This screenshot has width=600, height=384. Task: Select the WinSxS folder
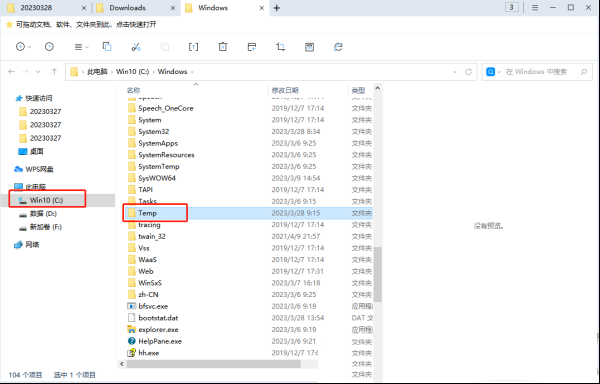coord(150,283)
